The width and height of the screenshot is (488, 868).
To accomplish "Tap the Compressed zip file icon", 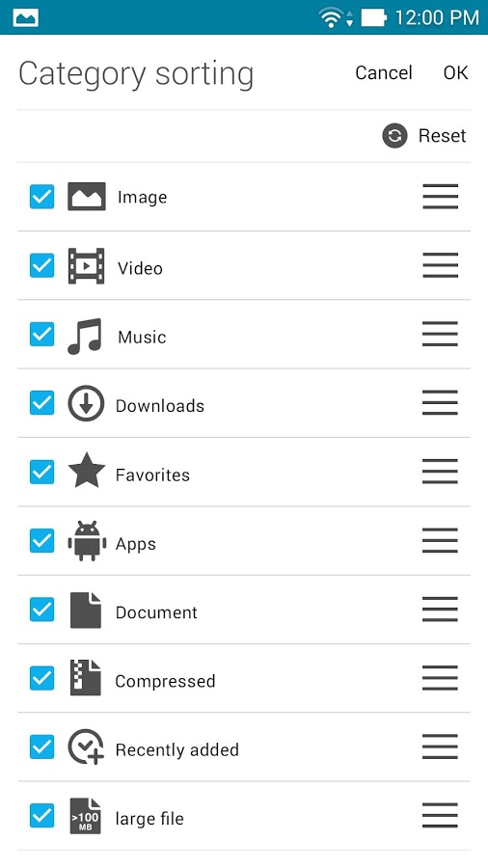I will [x=86, y=678].
